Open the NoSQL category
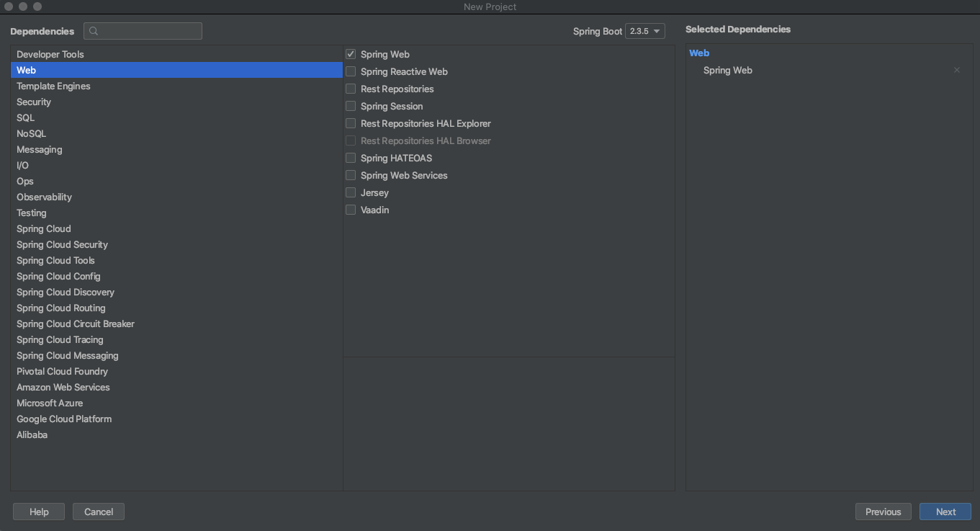This screenshot has width=980, height=531. (x=176, y=133)
